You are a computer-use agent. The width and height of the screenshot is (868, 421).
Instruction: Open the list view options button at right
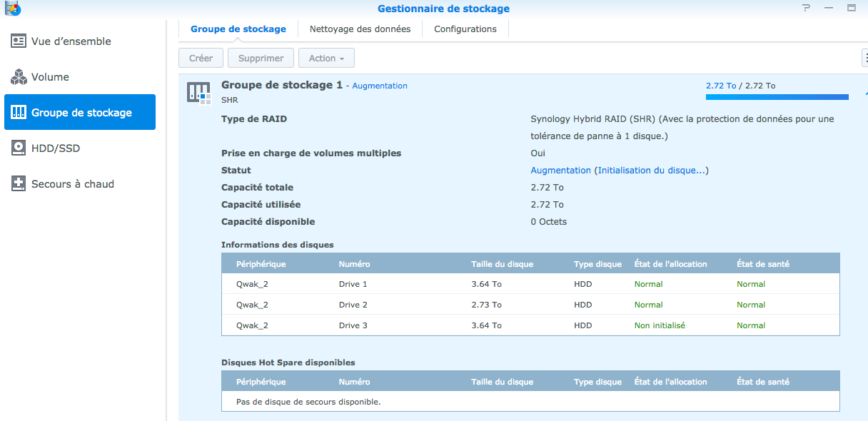click(x=865, y=59)
